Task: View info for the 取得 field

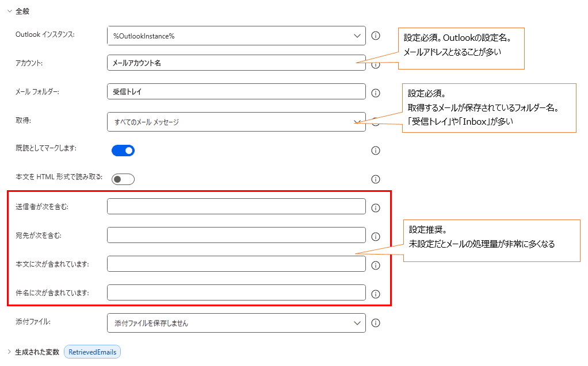Action: tap(376, 121)
